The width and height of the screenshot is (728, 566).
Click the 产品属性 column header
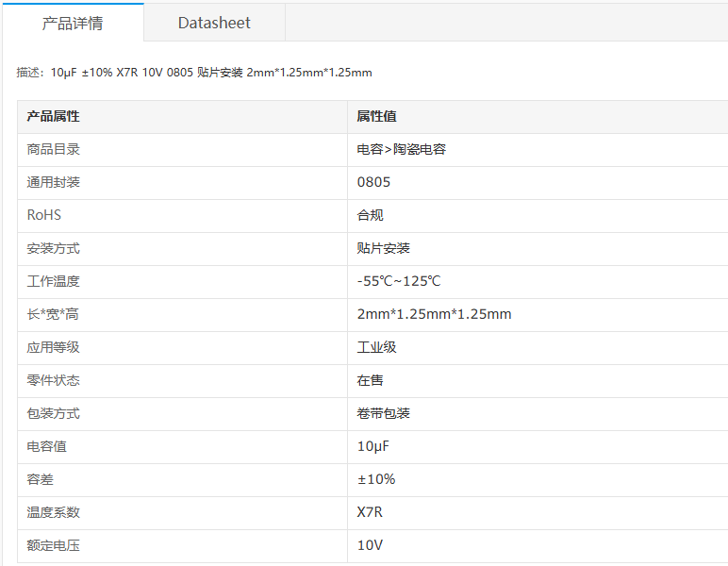pos(53,116)
